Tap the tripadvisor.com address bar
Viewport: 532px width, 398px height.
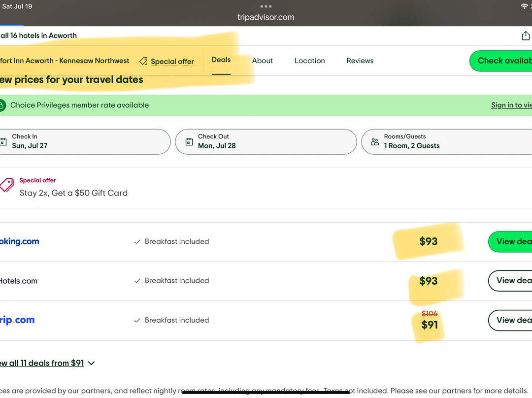[x=266, y=17]
